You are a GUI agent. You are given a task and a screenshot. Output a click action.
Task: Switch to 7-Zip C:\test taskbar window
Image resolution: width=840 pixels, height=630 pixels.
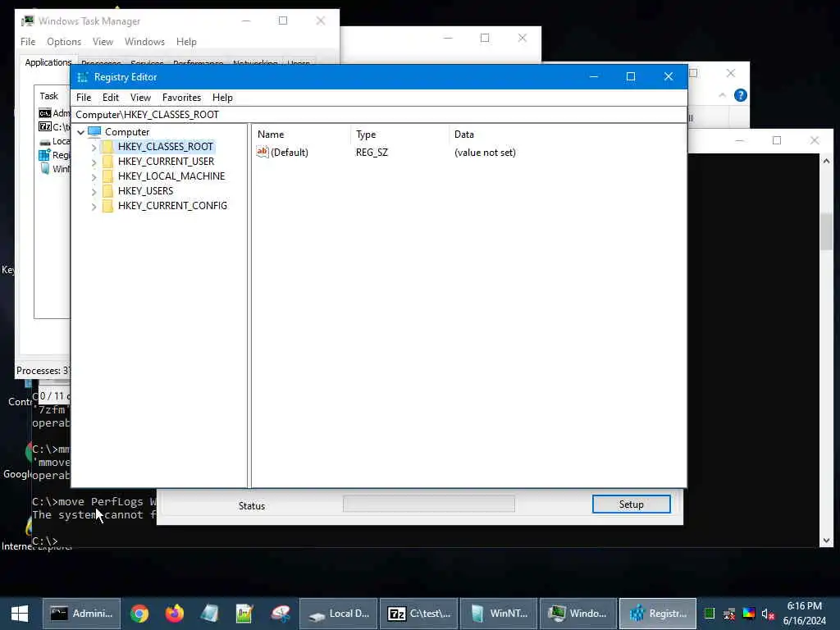[419, 614]
